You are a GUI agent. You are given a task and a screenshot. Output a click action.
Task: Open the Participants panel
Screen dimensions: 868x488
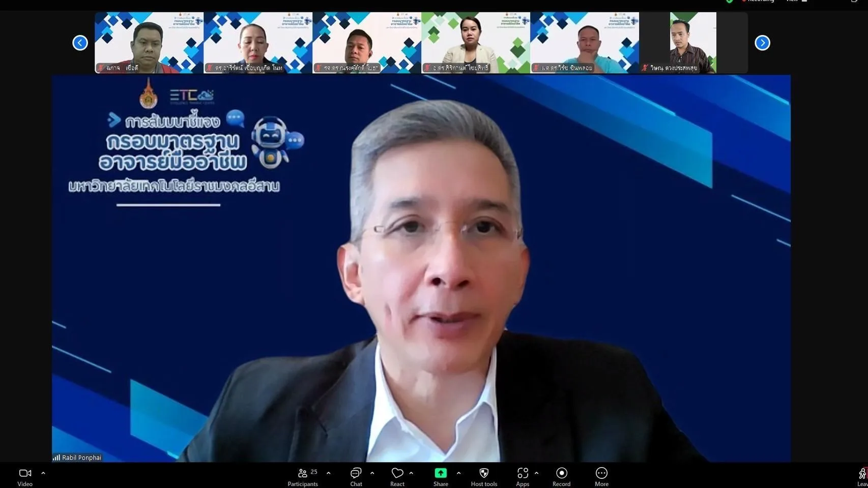[x=303, y=476]
